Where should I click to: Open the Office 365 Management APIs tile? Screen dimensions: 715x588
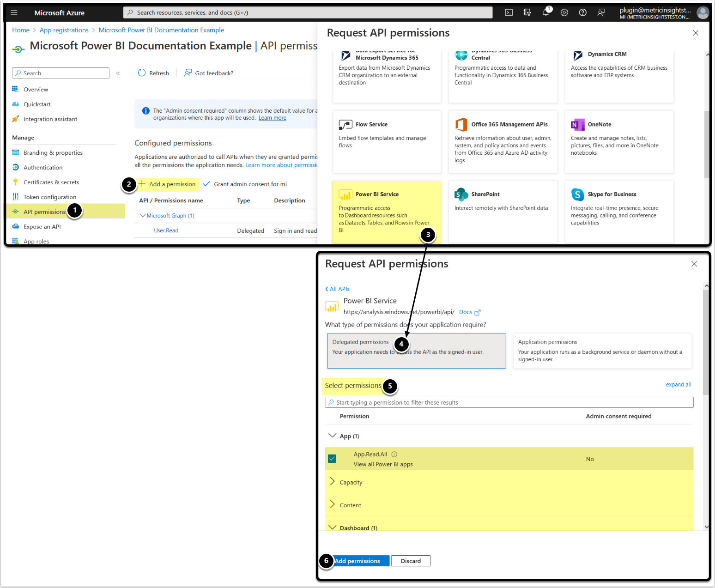(x=503, y=142)
